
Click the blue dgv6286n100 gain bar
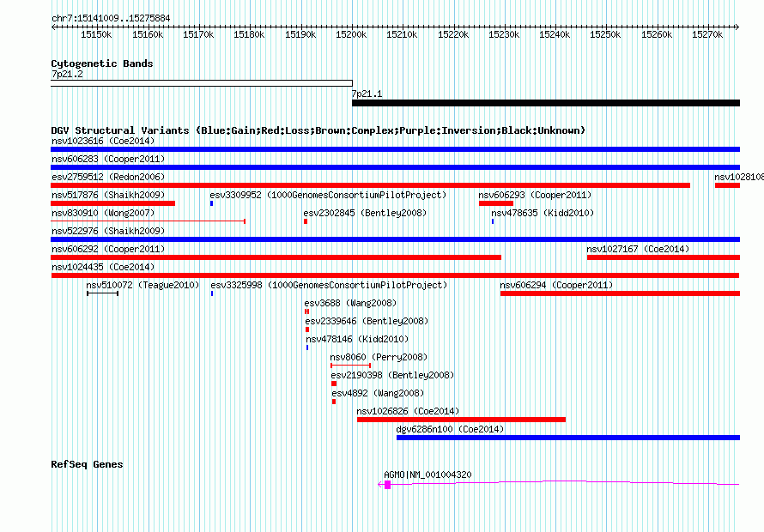(x=568, y=438)
